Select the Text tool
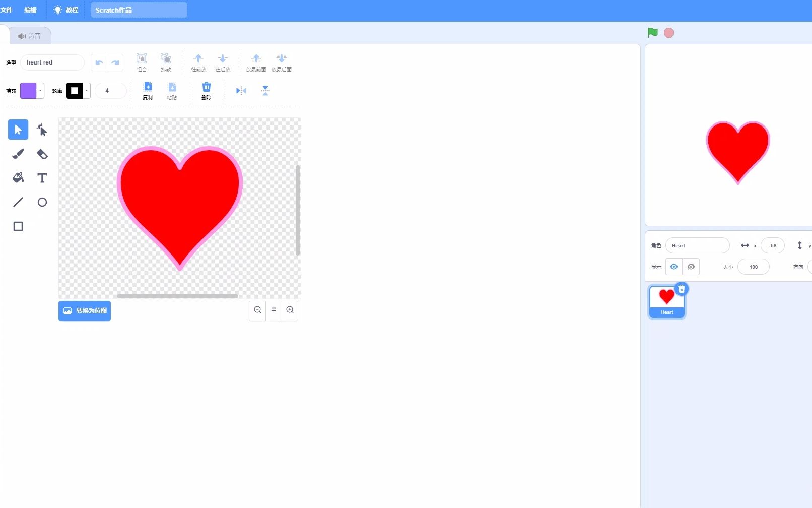The height and width of the screenshot is (508, 812). (x=42, y=178)
